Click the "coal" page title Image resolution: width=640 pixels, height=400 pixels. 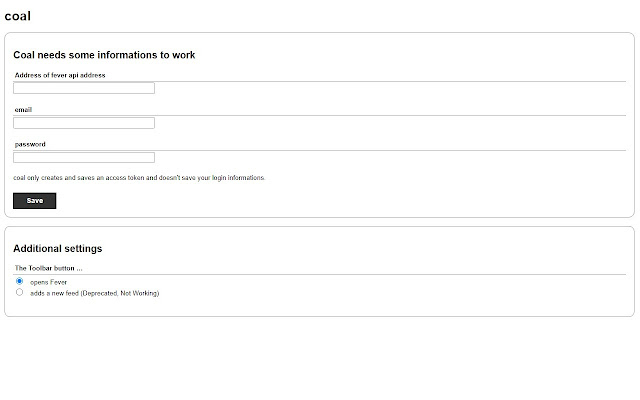(x=18, y=16)
